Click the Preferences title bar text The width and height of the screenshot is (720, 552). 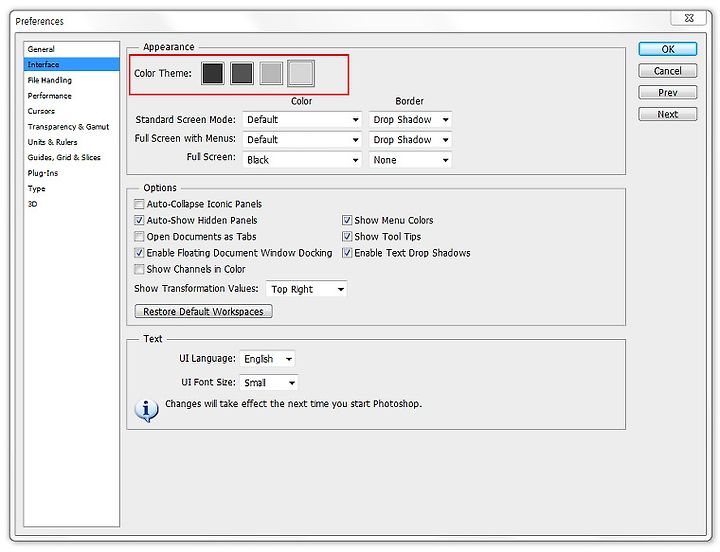point(39,21)
